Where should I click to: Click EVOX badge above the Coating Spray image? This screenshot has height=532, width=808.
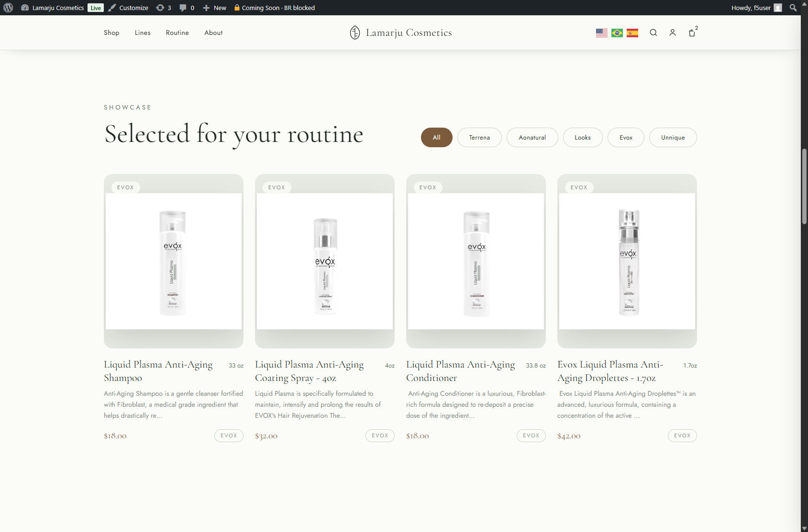(277, 187)
